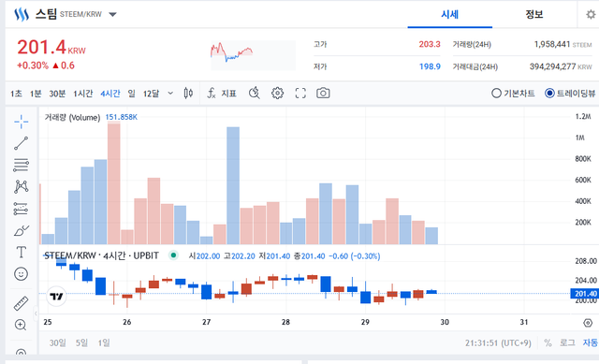
Task: Switch to the 정보 tab
Action: 534,15
